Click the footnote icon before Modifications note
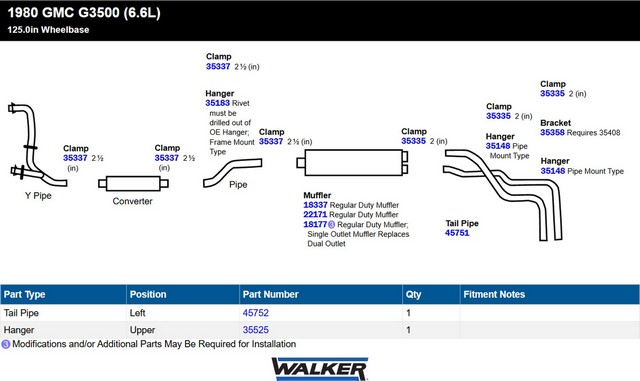Screen dimensions: 640x381 click(6, 344)
